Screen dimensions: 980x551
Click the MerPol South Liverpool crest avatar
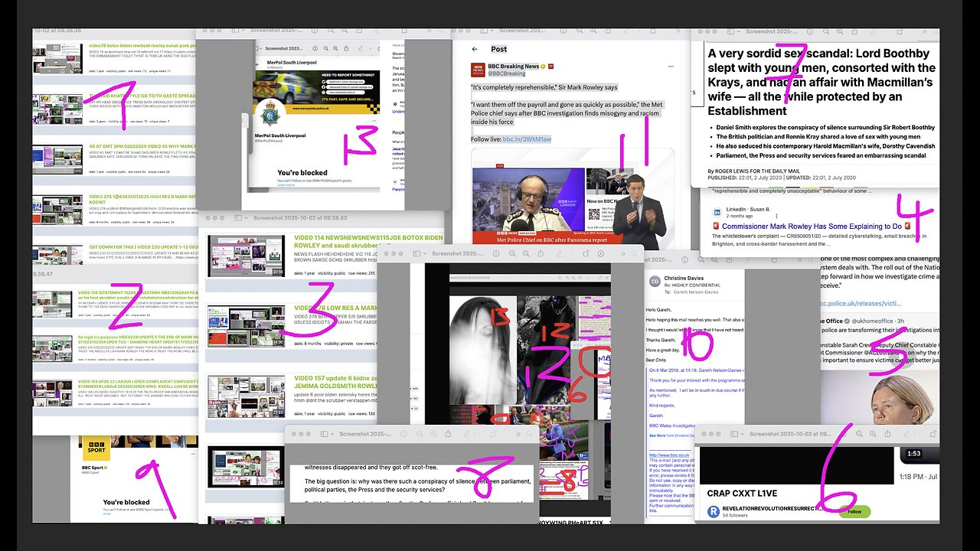270,115
